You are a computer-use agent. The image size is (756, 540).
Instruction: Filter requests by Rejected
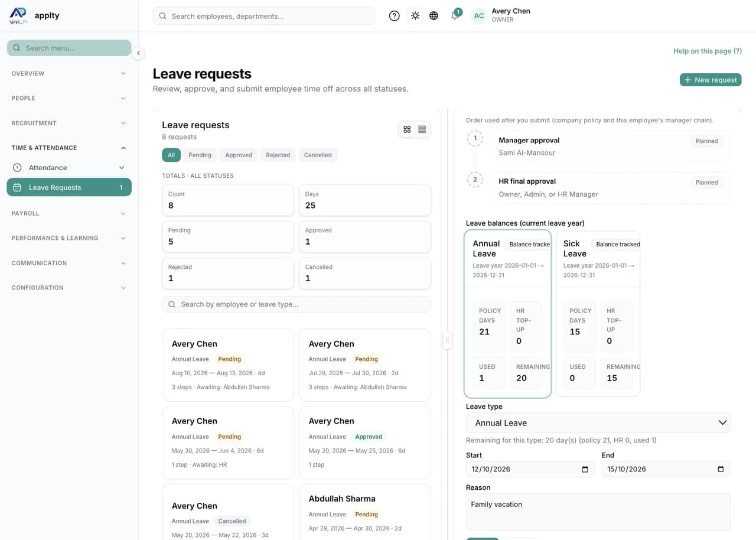pos(278,155)
